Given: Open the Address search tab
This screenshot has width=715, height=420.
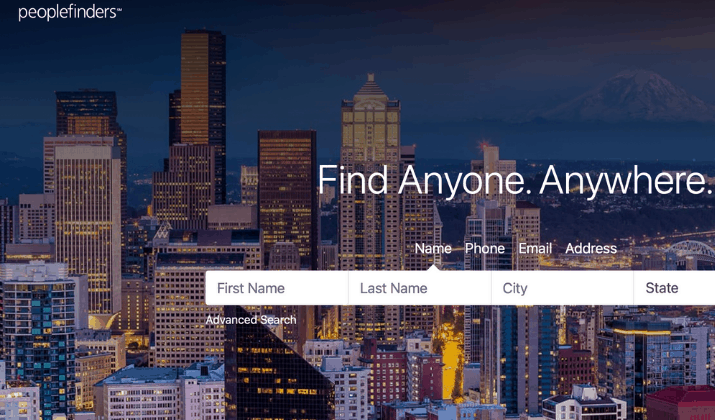Looking at the screenshot, I should click(591, 249).
